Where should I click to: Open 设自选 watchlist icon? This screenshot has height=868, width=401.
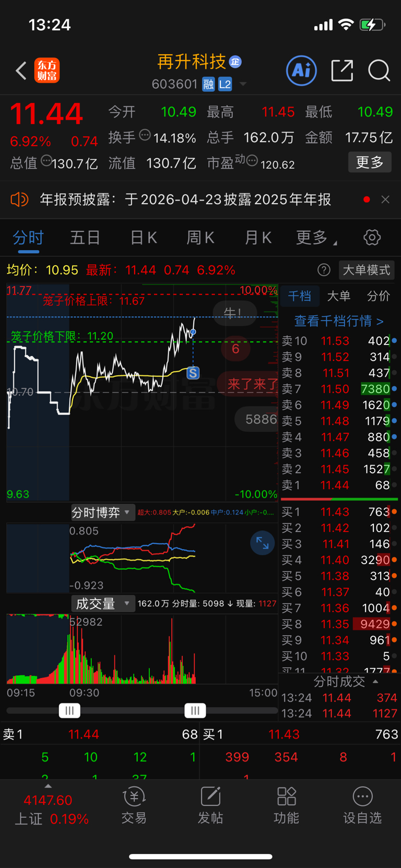point(362,806)
